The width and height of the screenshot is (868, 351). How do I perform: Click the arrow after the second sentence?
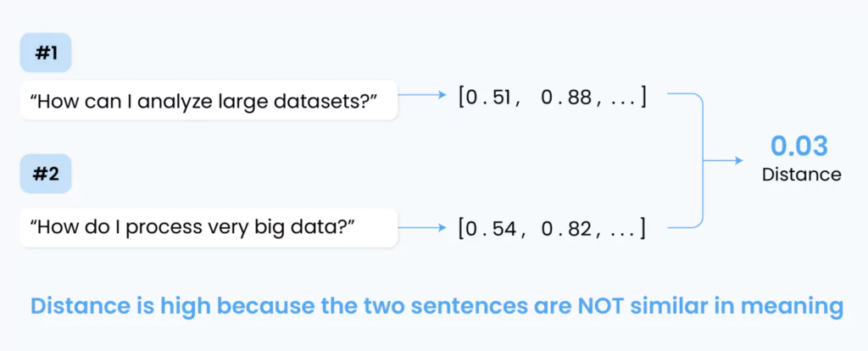[x=422, y=227]
